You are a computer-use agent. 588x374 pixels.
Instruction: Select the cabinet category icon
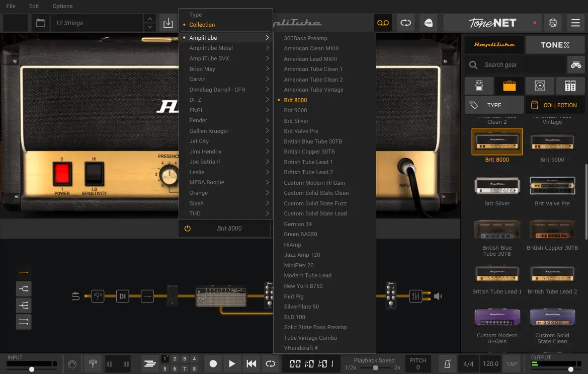(540, 86)
